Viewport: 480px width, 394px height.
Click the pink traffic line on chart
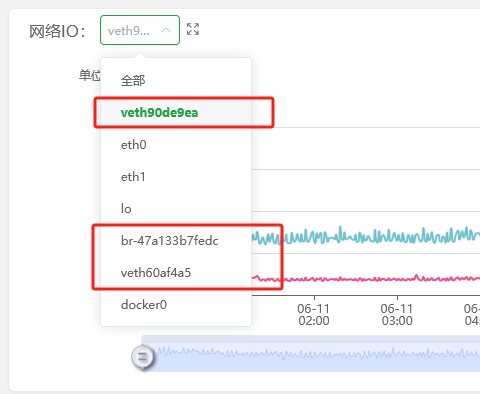tap(367, 278)
